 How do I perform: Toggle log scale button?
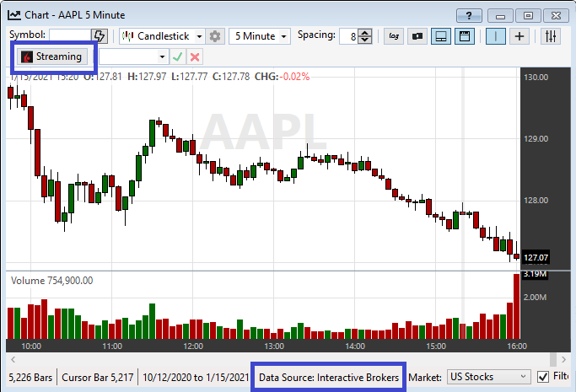(x=394, y=36)
